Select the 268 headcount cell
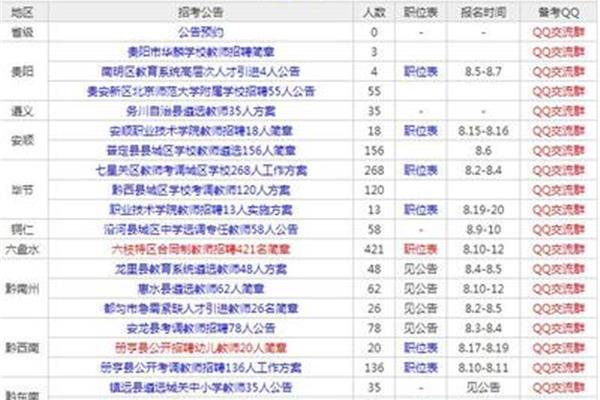This screenshot has width=600, height=400. click(374, 170)
